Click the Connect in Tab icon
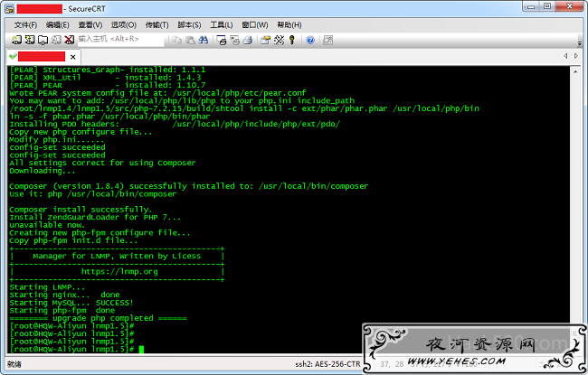 pyautogui.click(x=43, y=40)
